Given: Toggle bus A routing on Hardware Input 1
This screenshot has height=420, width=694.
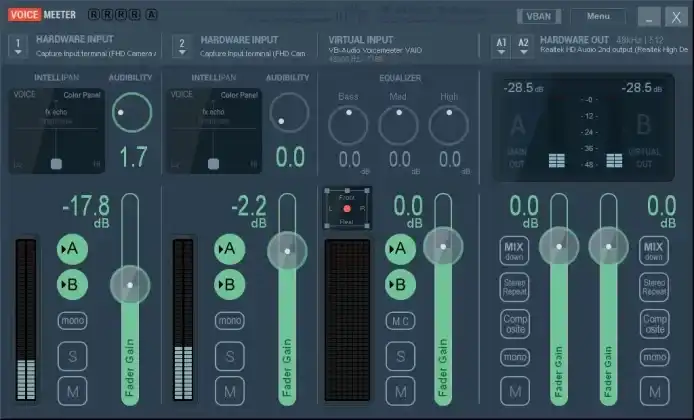Looking at the screenshot, I should click(72, 249).
